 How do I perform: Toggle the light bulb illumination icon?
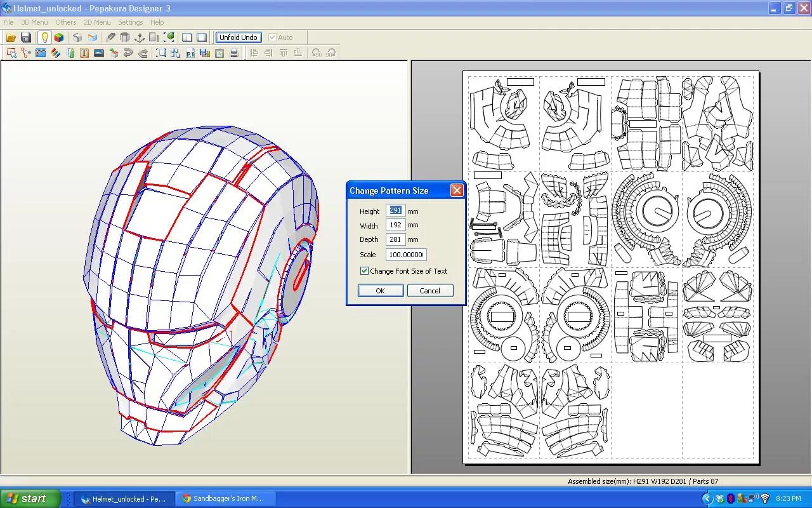tap(44, 37)
